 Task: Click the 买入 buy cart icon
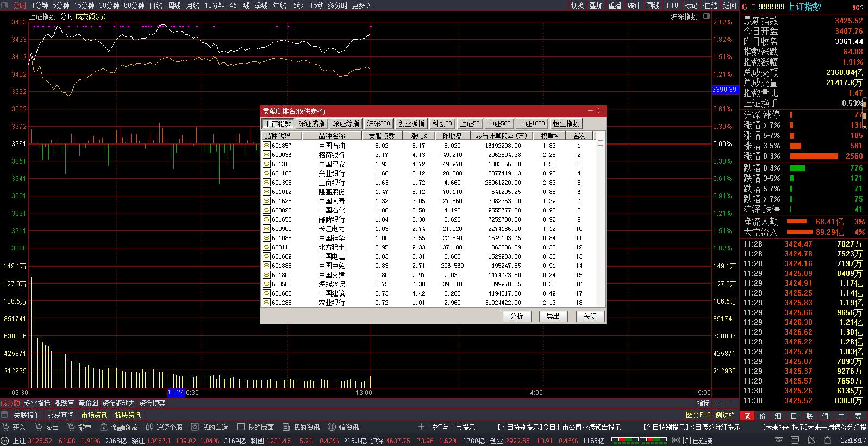(x=7, y=428)
